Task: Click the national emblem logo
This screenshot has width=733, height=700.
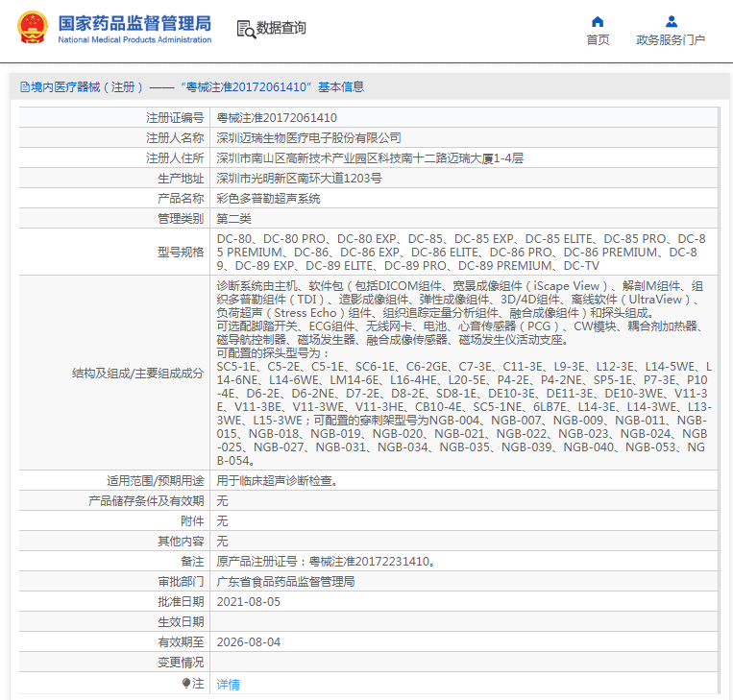Action: tap(33, 28)
